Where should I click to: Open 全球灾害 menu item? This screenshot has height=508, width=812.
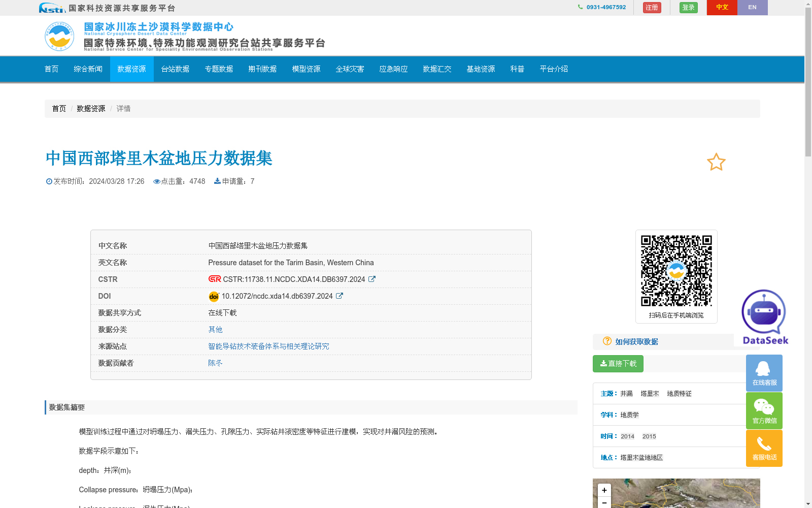350,69
